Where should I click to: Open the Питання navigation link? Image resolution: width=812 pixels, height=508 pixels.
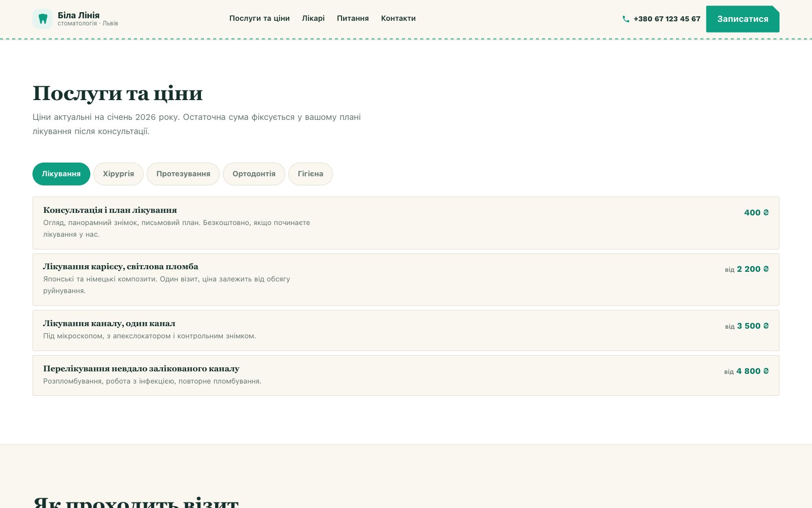(x=353, y=18)
